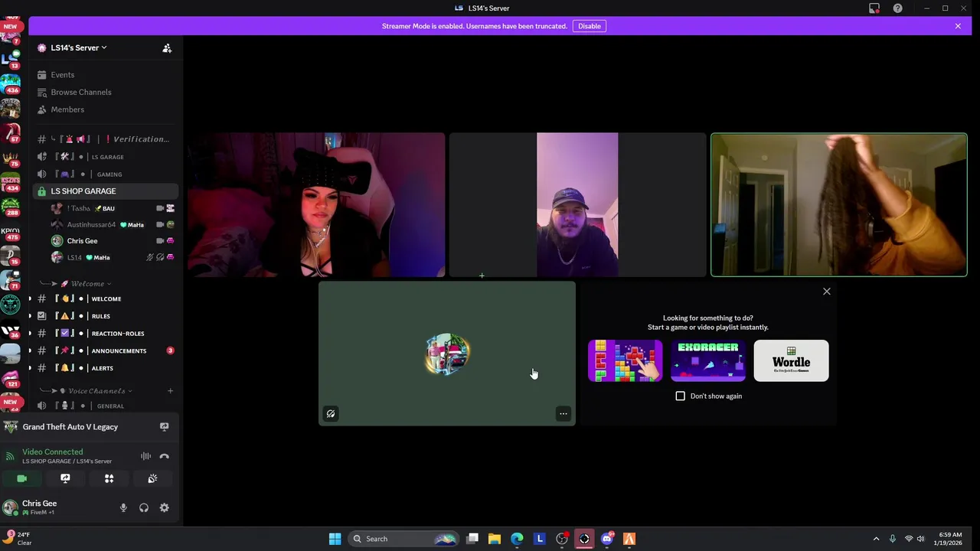Viewport: 980px width, 551px height.
Task: Start an activity button
Action: [x=109, y=478]
